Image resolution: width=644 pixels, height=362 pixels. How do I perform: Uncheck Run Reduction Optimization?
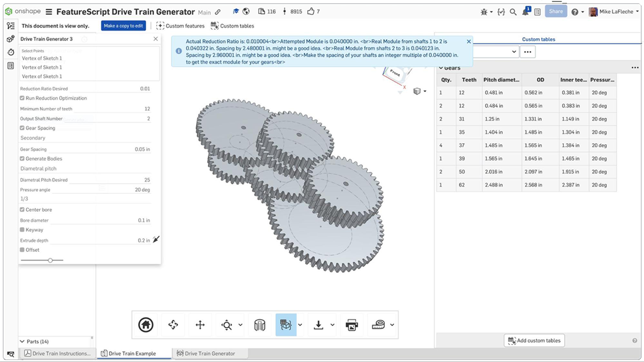pyautogui.click(x=22, y=98)
